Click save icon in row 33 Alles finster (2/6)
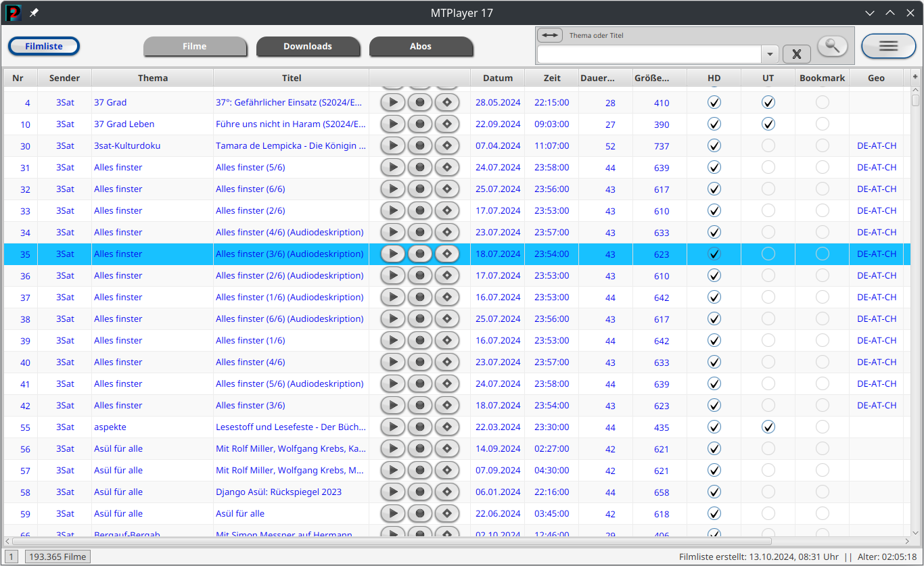The image size is (924, 566). pyautogui.click(x=446, y=211)
